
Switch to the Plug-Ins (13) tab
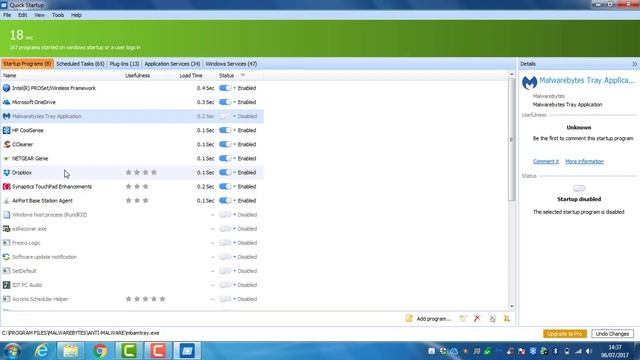click(124, 64)
